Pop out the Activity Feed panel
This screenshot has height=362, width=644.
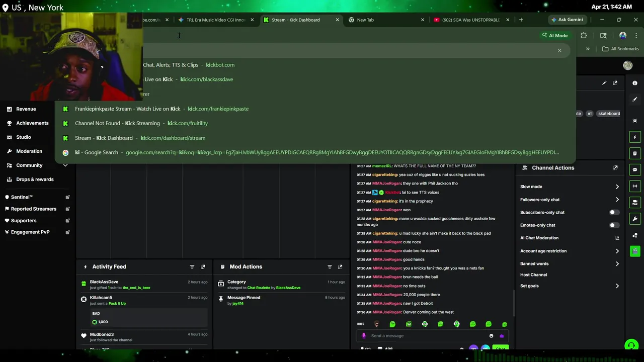[203, 267]
